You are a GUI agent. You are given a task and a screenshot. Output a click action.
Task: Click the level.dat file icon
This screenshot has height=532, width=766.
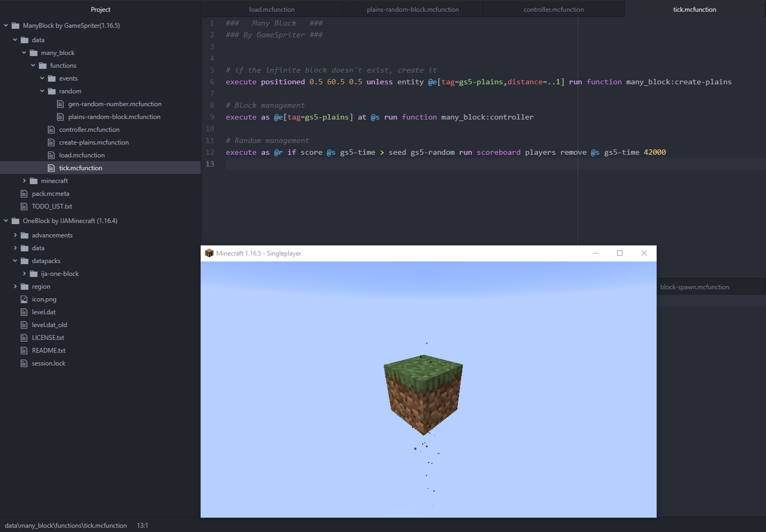[23, 312]
